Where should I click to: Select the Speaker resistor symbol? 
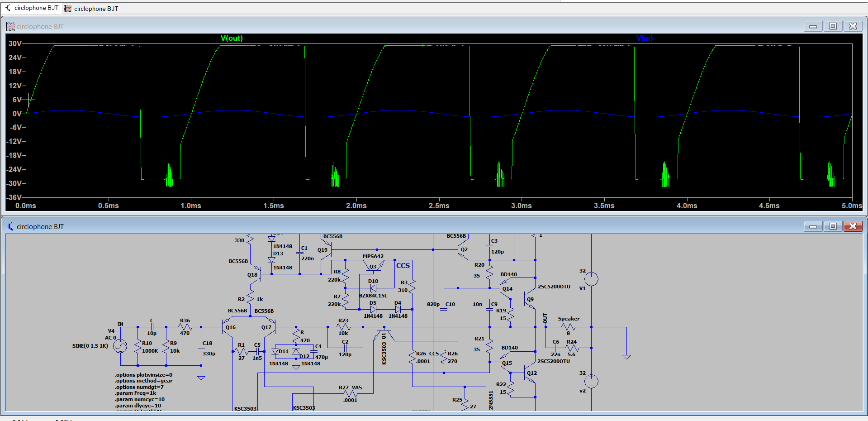[568, 327]
